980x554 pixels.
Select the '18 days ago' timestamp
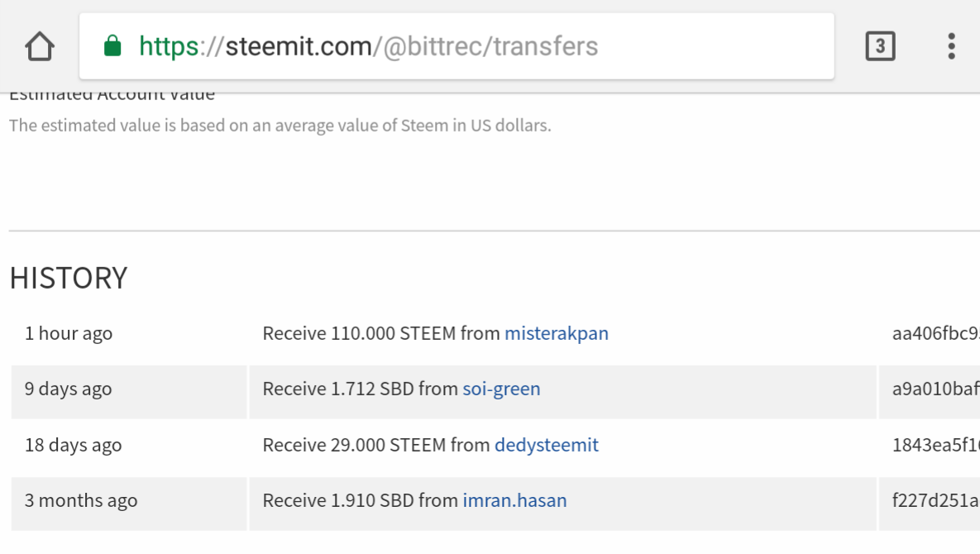coord(73,446)
